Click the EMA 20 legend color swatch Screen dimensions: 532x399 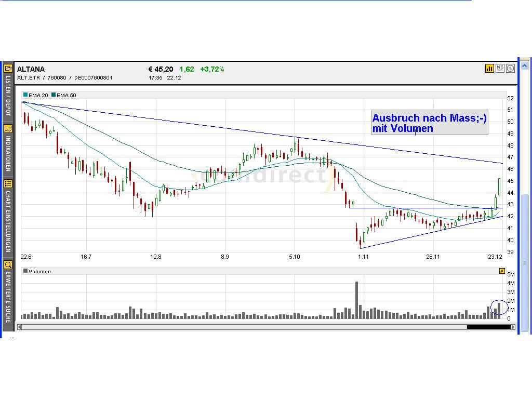click(x=25, y=95)
